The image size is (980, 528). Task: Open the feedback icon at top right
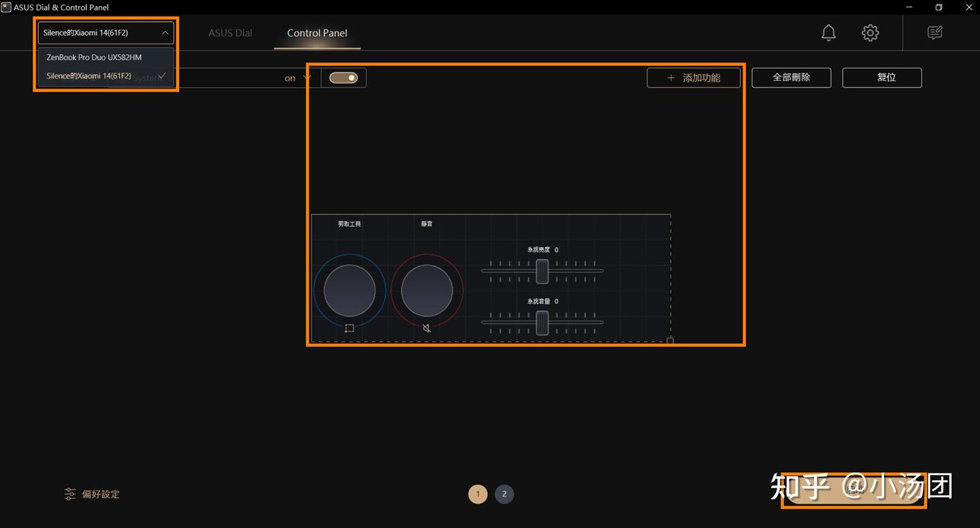click(934, 32)
